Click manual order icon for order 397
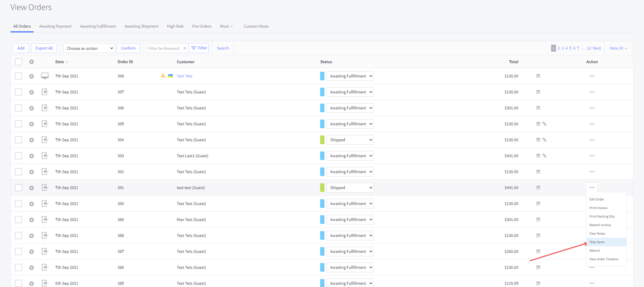Image resolution: width=644 pixels, height=287 pixels. tap(45, 92)
